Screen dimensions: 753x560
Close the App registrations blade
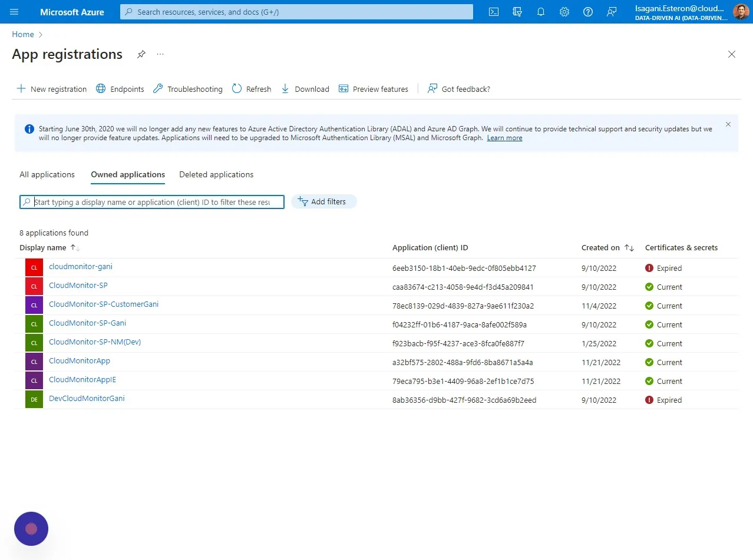pyautogui.click(x=732, y=54)
